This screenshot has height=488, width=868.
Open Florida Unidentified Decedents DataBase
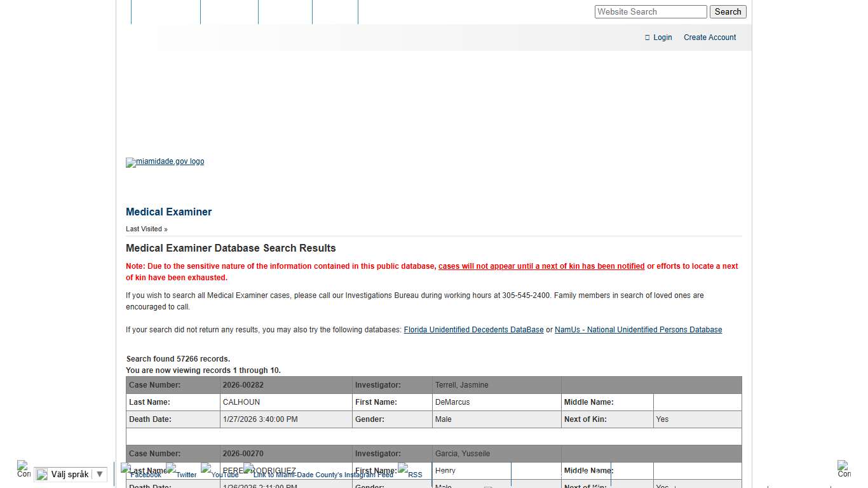[x=473, y=329]
